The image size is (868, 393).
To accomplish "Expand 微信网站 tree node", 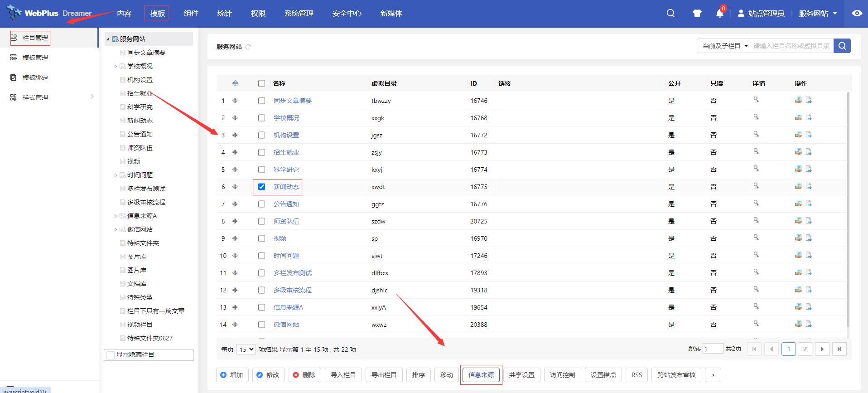I will tap(116, 229).
